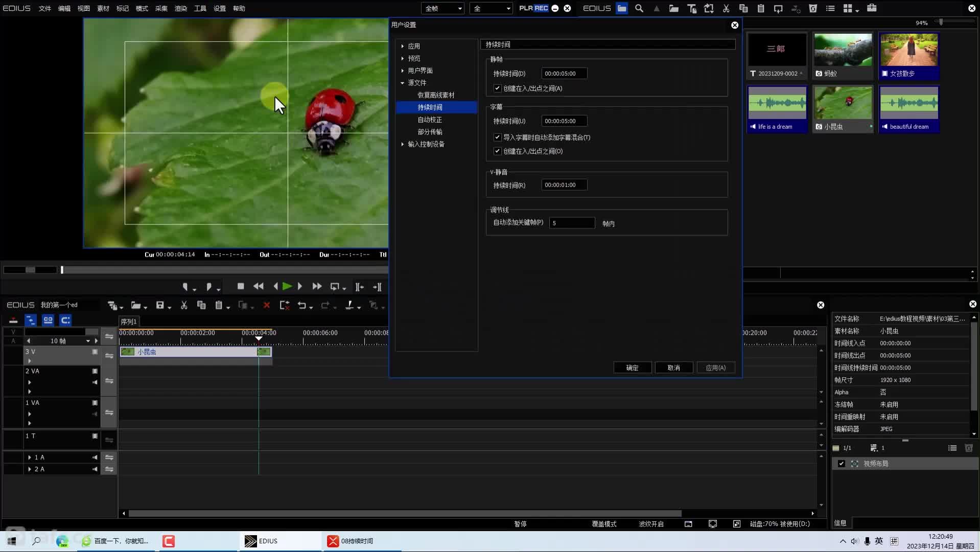Click the timeline horizontal scrollbar
This screenshot has height=552, width=980.
point(405,513)
